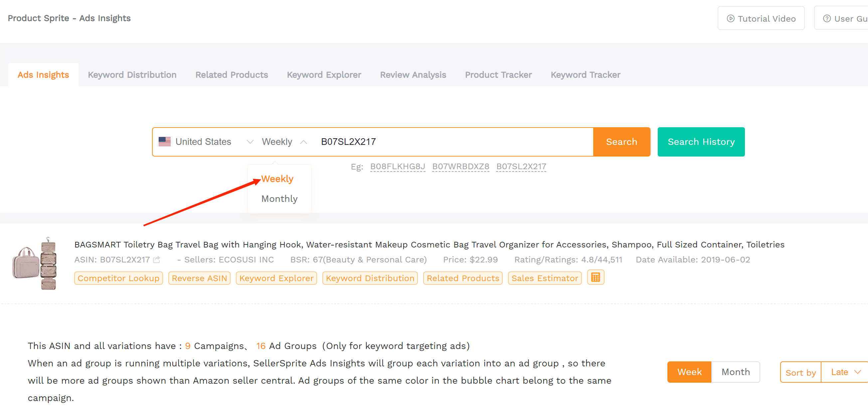
Task: Select the Week view toggle
Action: pyautogui.click(x=689, y=372)
